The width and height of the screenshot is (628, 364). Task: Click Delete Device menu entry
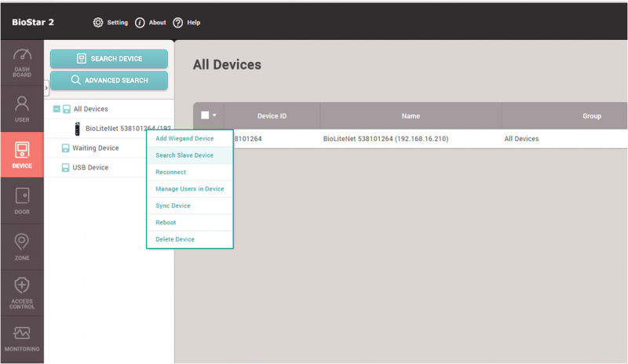tap(175, 239)
